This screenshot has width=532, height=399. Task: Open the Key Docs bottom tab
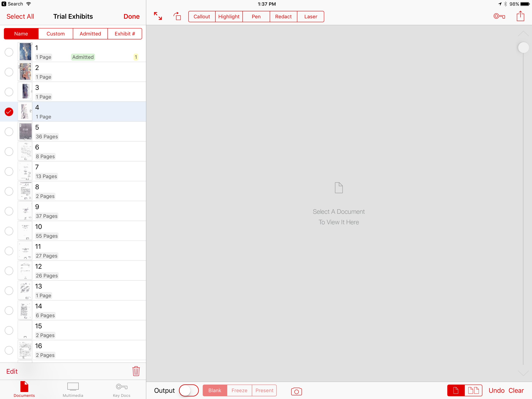122,390
